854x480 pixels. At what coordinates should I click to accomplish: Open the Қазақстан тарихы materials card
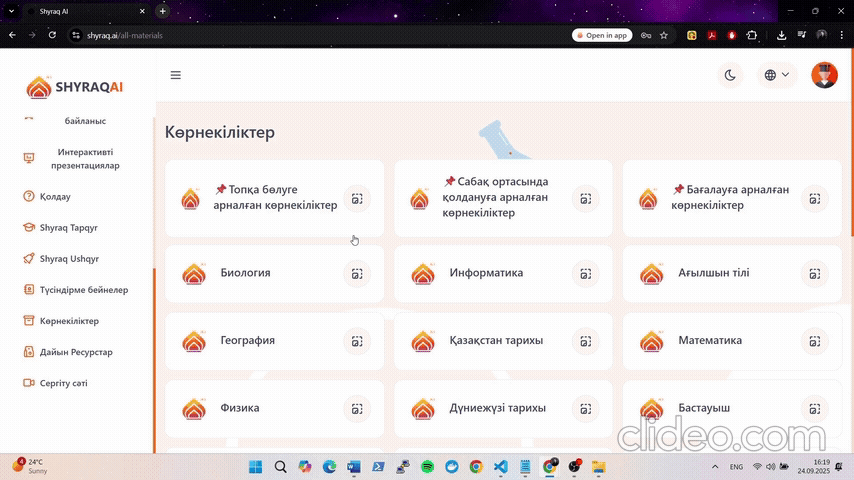click(496, 341)
